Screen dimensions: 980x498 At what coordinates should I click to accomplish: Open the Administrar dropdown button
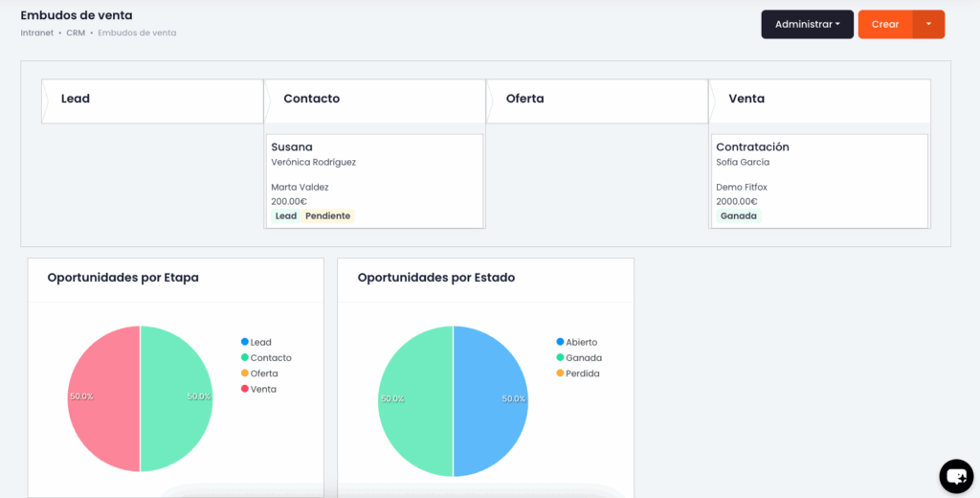[807, 24]
